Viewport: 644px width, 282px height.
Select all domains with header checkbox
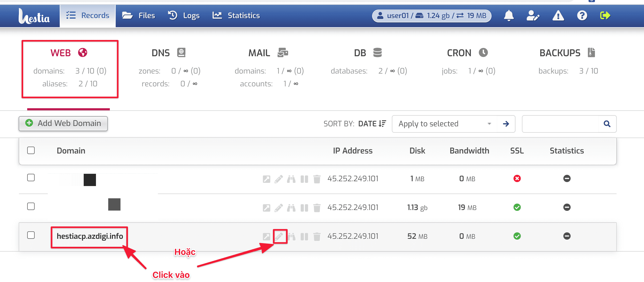(30, 150)
